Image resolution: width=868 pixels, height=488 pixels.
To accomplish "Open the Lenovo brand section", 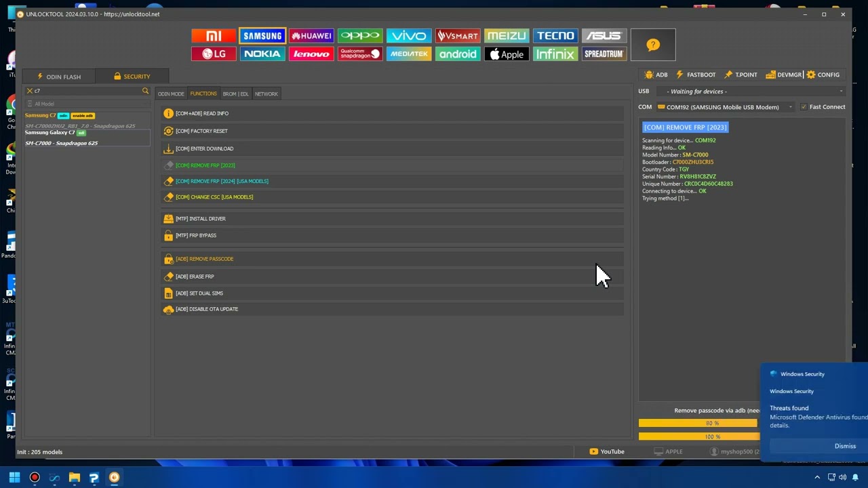I will (311, 54).
